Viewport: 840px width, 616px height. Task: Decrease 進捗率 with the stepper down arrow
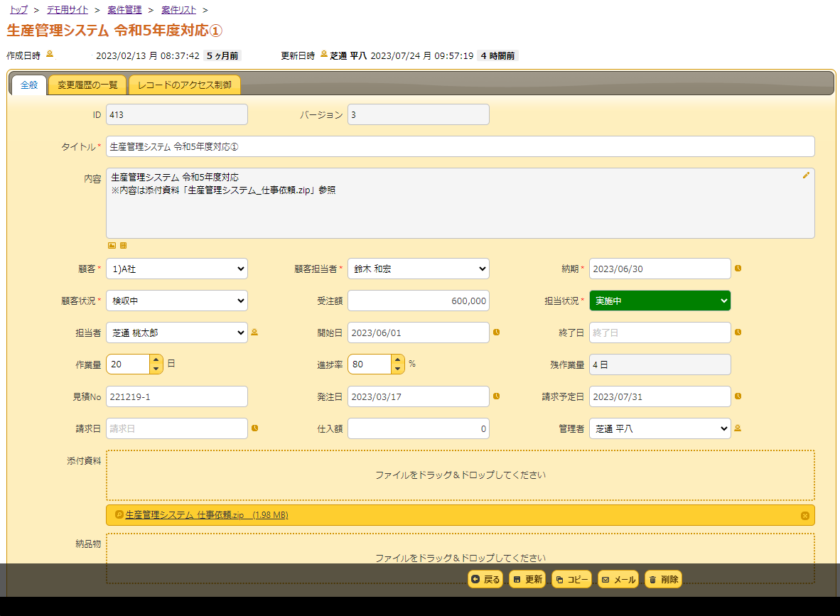[x=397, y=369]
